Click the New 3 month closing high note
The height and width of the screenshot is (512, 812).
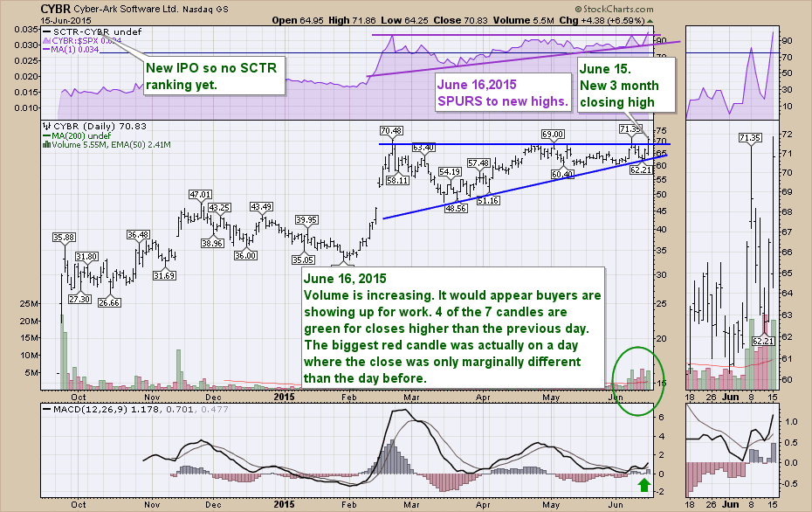(x=625, y=86)
